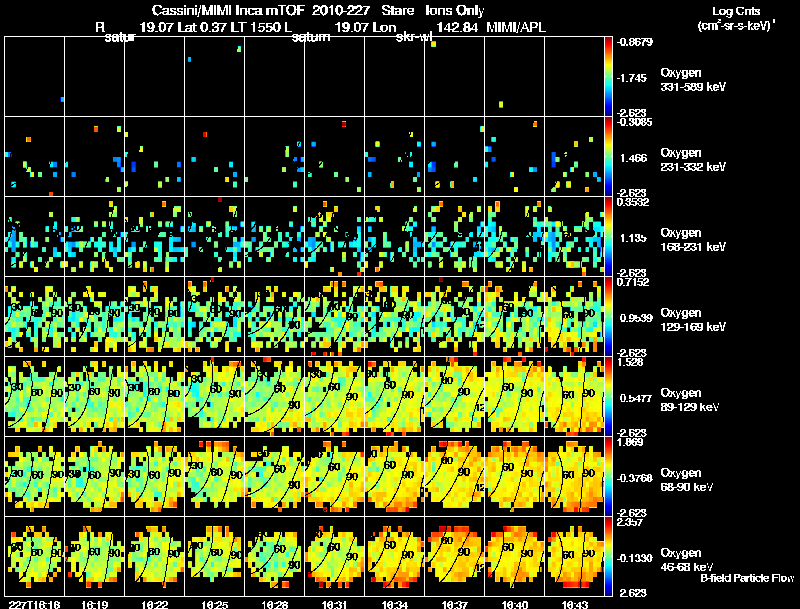This screenshot has width=800, height=609.
Task: Click the top 331-589 keV color bar
Action: pos(608,76)
